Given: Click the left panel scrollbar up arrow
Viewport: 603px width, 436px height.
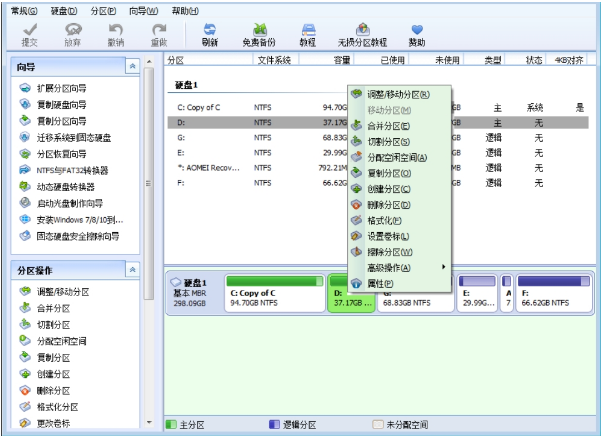Looking at the screenshot, I should click(x=149, y=62).
